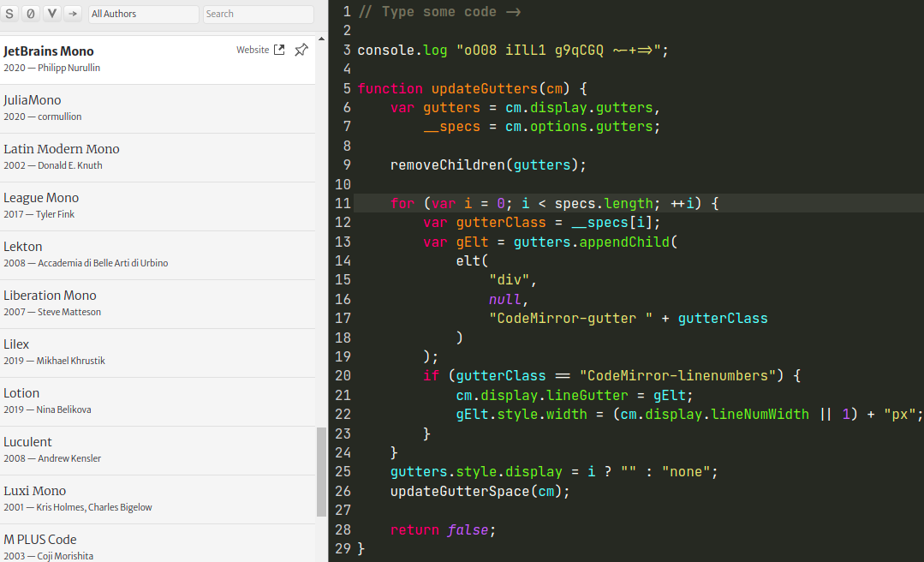Click the font list scrollbar thumb
This screenshot has width=924, height=562.
[321, 472]
